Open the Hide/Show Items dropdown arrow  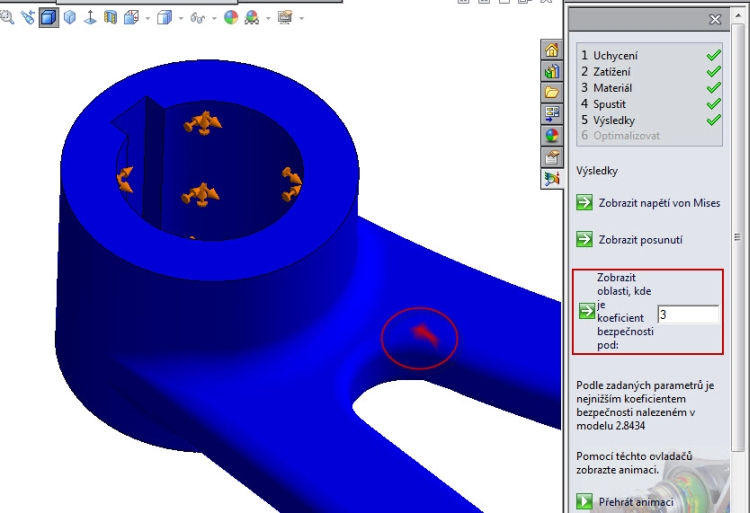coord(214,19)
